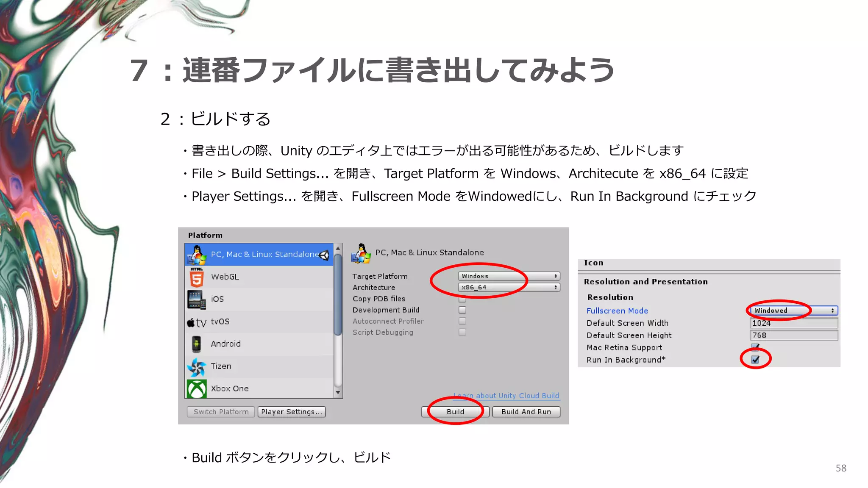Click the Run In Background* label
Viewport: 868px width, 488px height.
(x=626, y=360)
